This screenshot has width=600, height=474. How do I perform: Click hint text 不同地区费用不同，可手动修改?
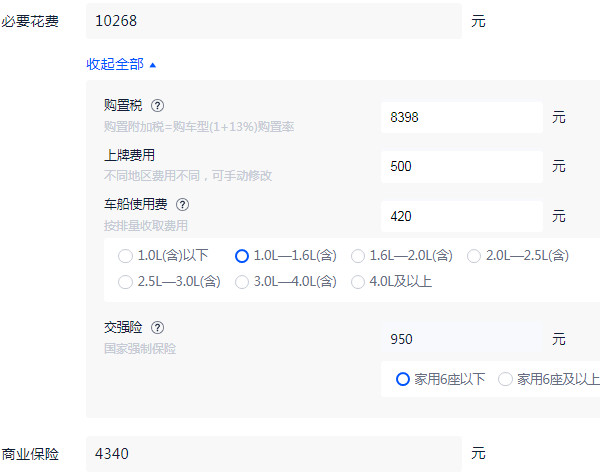tap(188, 176)
